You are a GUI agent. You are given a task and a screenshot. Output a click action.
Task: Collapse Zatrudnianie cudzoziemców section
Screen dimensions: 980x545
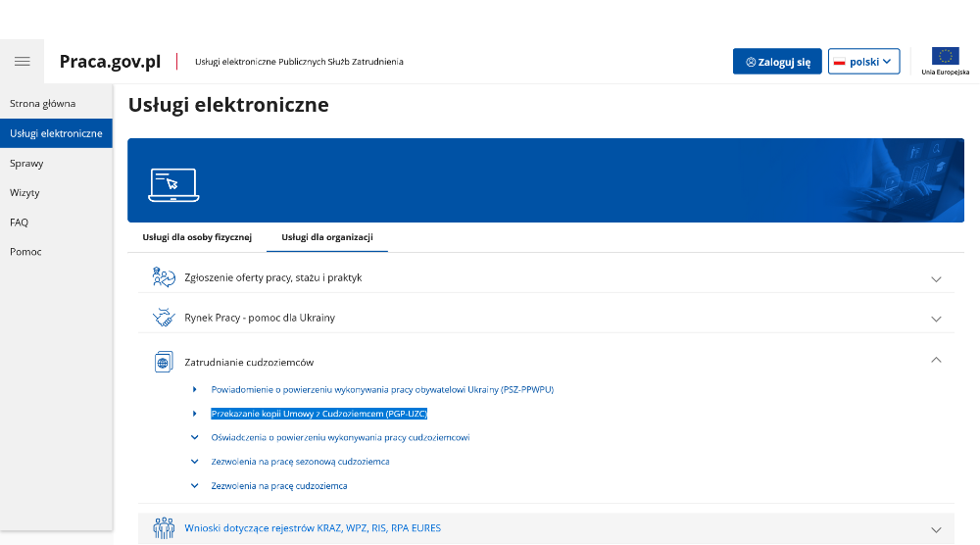tap(936, 361)
